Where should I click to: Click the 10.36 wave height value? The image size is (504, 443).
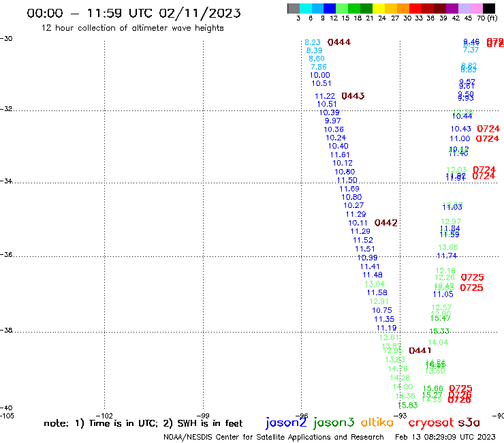tap(334, 129)
